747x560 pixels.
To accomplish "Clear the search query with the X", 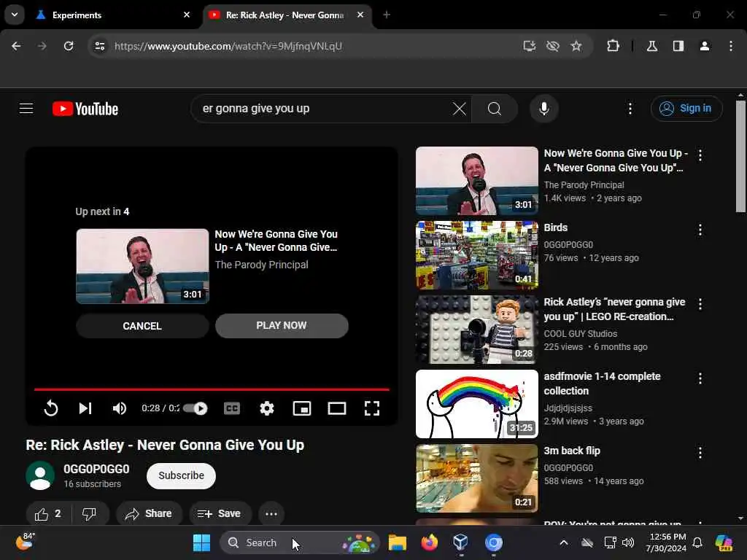I will point(460,109).
